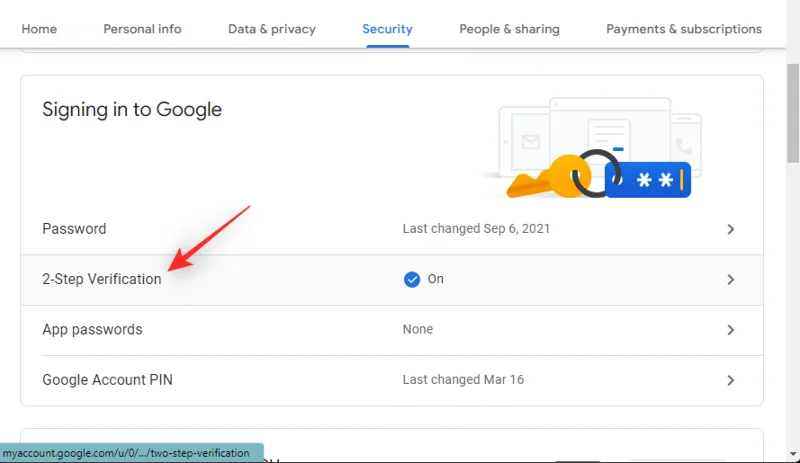Open the Home tab
The image size is (800, 463).
point(39,29)
